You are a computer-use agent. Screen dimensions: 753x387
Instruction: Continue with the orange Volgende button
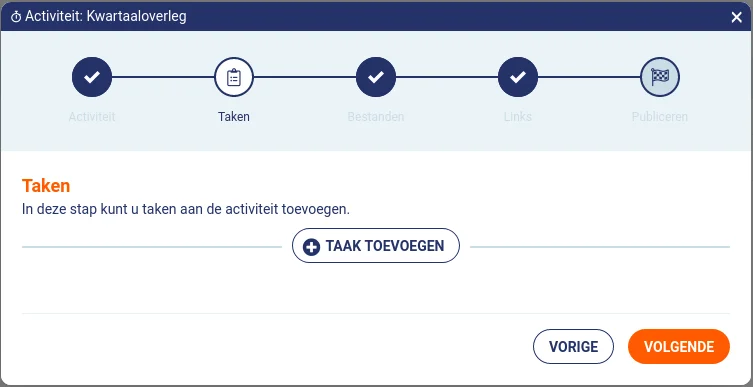(679, 347)
